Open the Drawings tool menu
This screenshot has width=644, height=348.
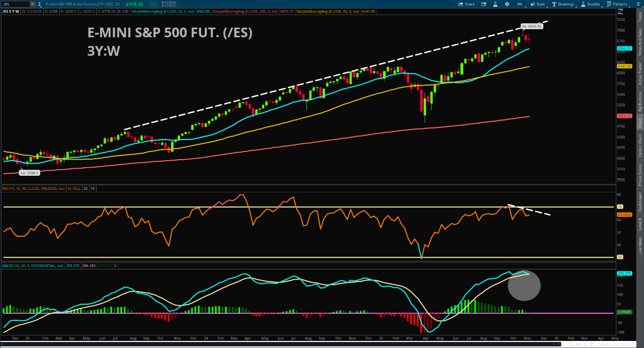coord(563,4)
